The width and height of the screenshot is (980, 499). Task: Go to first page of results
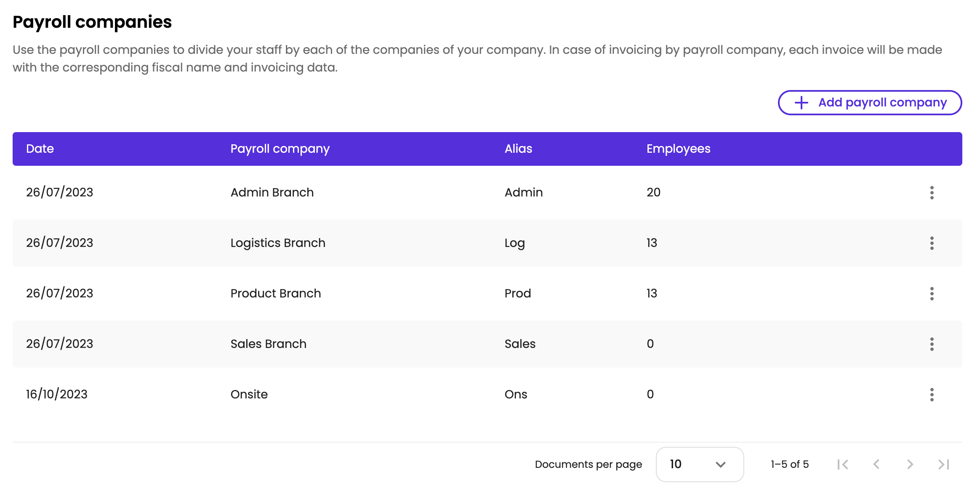(x=843, y=464)
